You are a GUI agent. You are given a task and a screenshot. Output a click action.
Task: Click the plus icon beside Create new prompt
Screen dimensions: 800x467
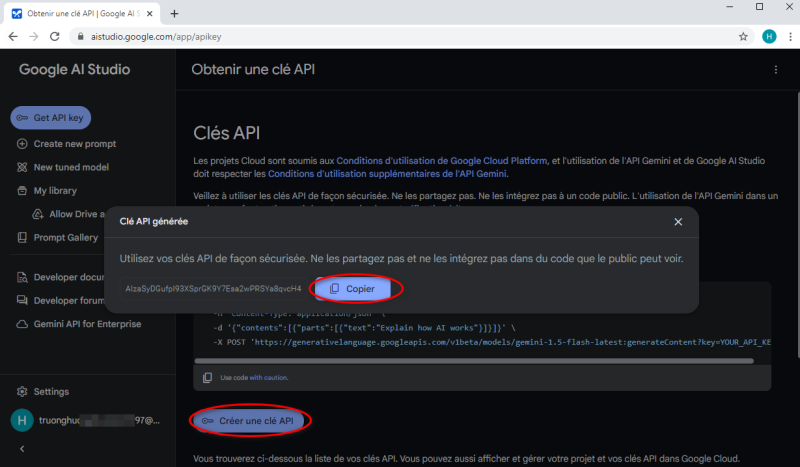click(22, 144)
